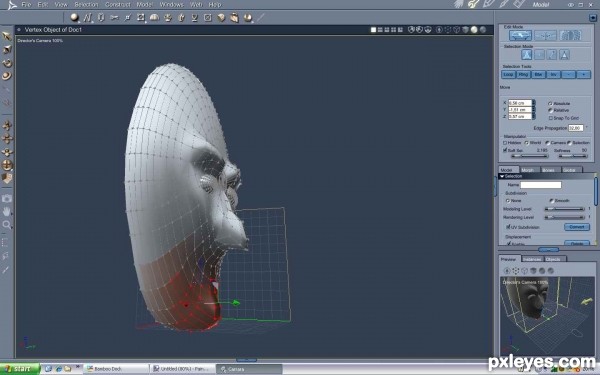Click the hand-shaped icon in top toolbar
600x375 pixels.
235,18
